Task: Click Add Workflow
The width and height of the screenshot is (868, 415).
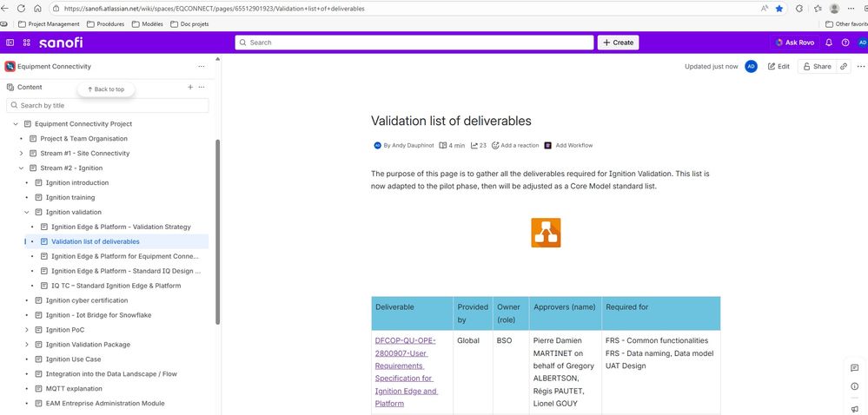Action: (568, 146)
